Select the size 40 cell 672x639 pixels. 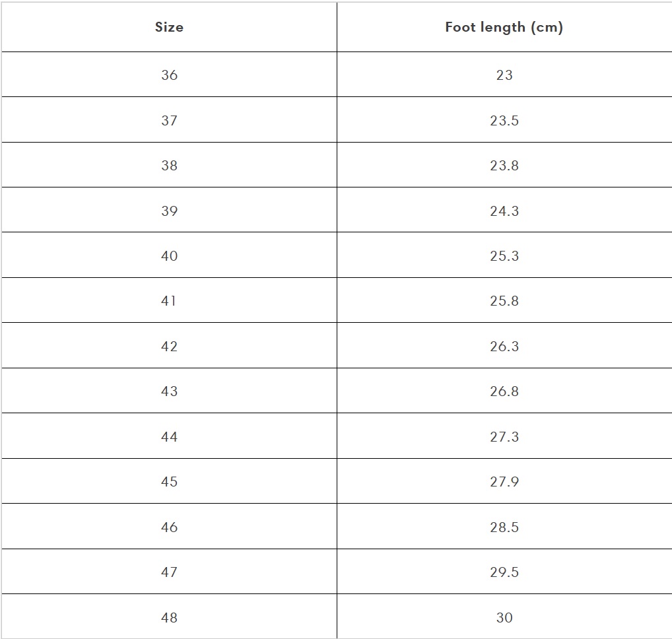point(169,255)
